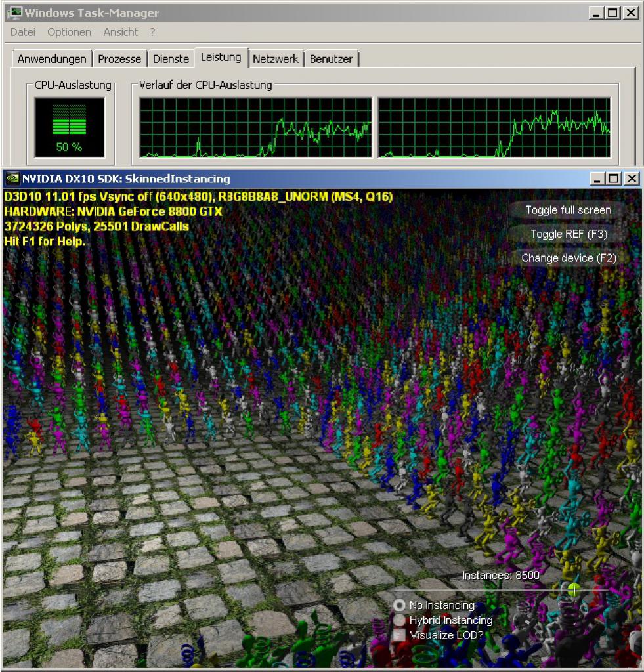Click the Instances: 8500 label
Image resolution: width=644 pixels, height=672 pixels.
[x=501, y=575]
